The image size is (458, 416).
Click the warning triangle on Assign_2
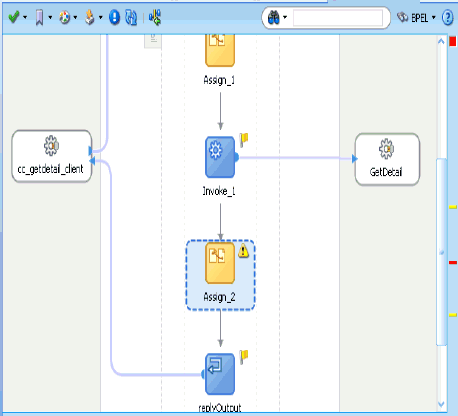click(x=243, y=251)
